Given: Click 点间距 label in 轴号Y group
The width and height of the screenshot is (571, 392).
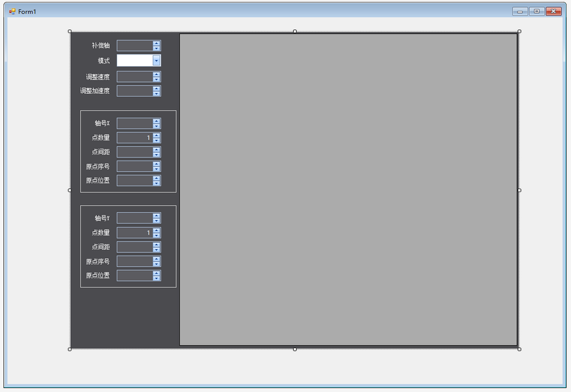Looking at the screenshot, I should point(101,247).
